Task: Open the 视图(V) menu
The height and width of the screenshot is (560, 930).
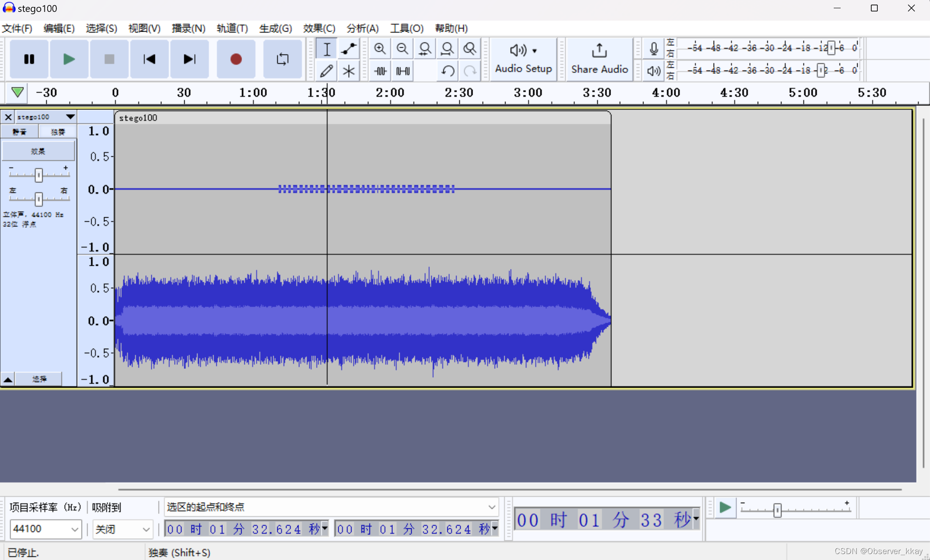Action: [144, 28]
